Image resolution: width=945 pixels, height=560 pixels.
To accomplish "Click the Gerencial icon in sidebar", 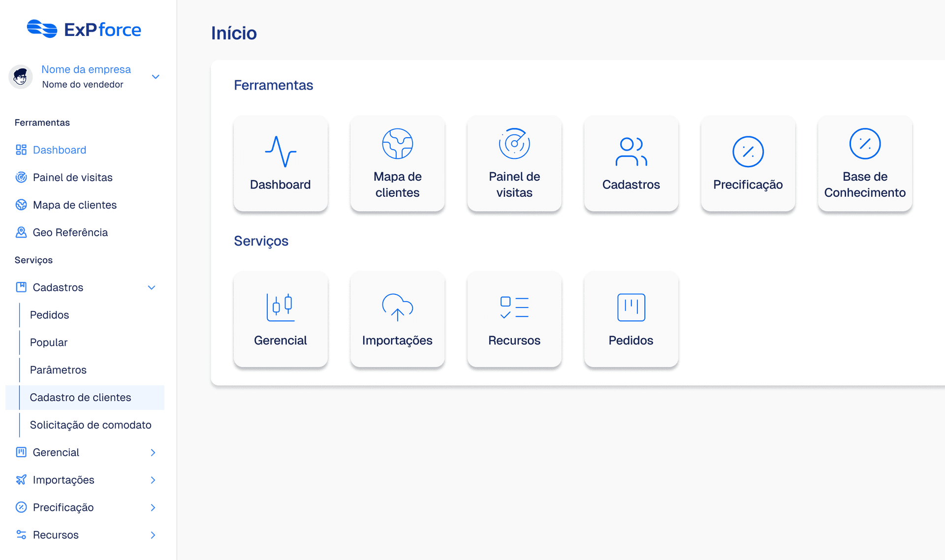I will (21, 452).
